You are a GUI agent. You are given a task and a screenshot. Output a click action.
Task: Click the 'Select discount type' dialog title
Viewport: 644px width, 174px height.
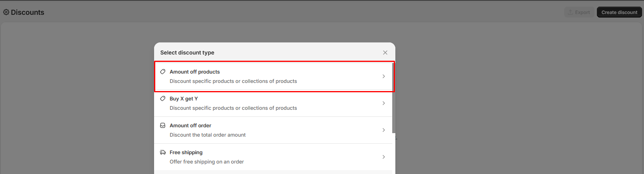tap(187, 53)
